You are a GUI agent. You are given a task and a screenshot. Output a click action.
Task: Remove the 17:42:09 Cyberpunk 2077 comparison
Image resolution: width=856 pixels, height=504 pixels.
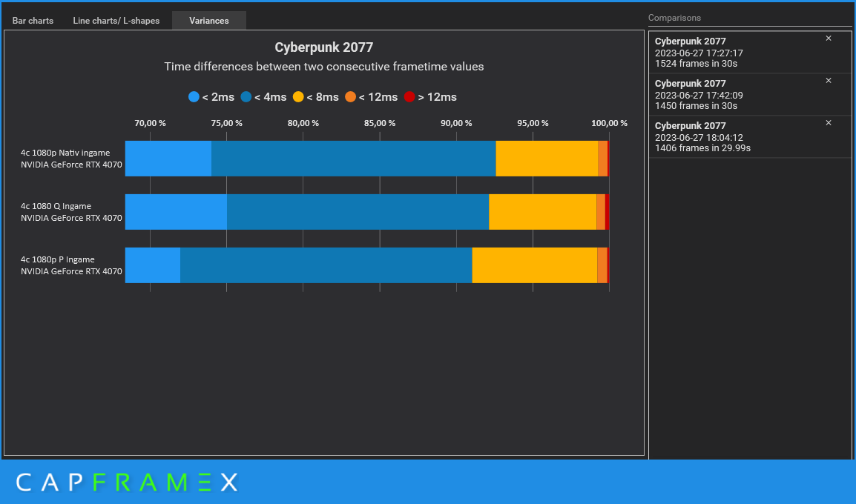828,81
